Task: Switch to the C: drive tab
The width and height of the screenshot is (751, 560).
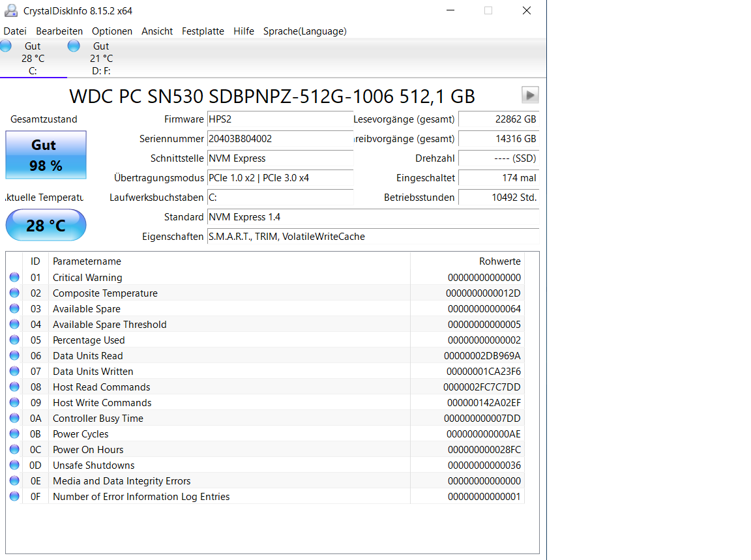Action: 33,59
